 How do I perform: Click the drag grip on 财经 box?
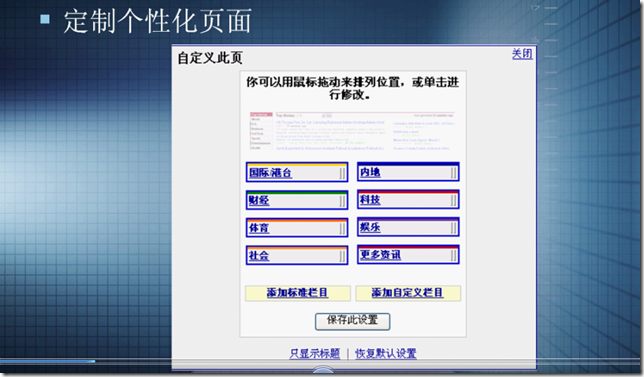[x=343, y=201]
